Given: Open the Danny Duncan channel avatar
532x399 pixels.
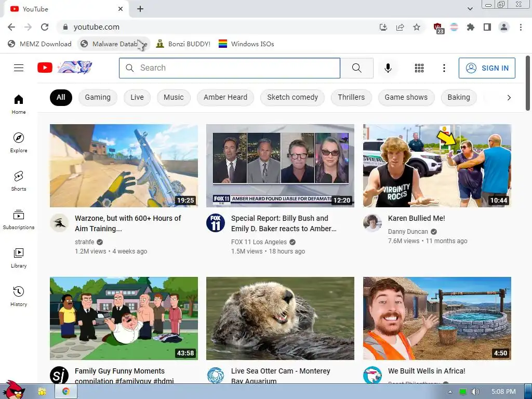Looking at the screenshot, I should click(x=372, y=223).
